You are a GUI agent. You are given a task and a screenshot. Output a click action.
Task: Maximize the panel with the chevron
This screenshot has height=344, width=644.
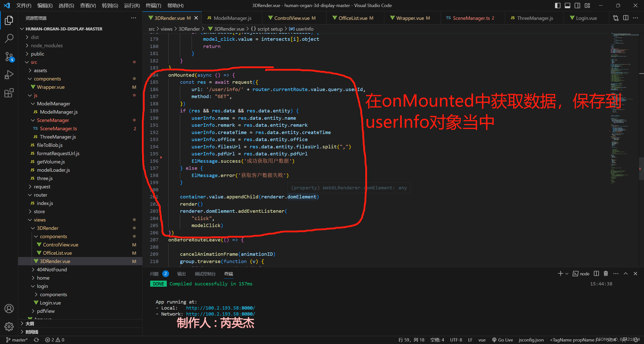[x=626, y=273]
